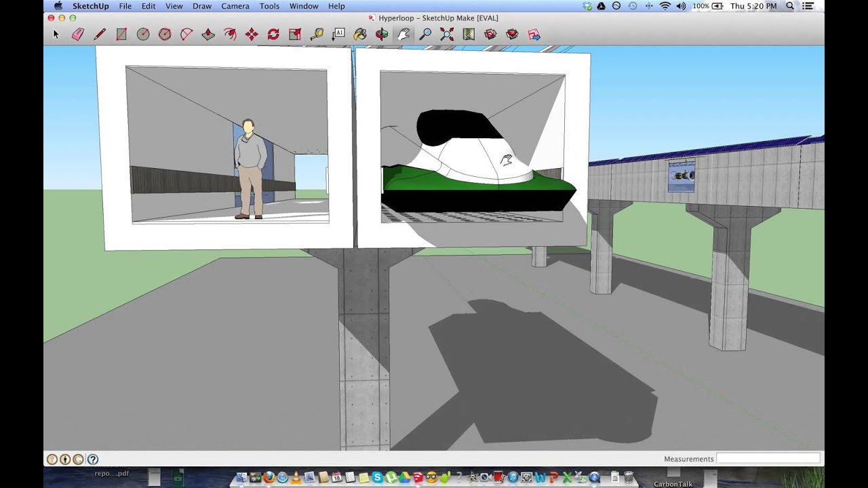The height and width of the screenshot is (488, 868).
Task: Open Notification Center list icon
Action: pyautogui.click(x=808, y=6)
